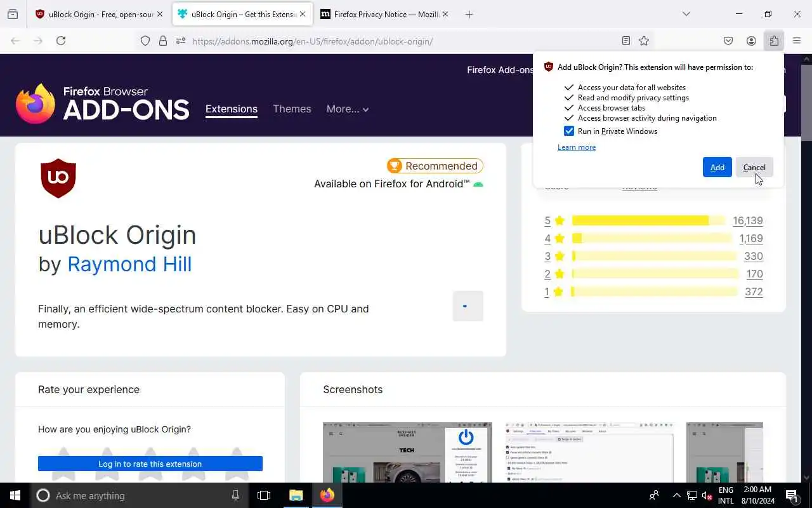Click Log in to rate this extension
812x508 pixels.
150,464
